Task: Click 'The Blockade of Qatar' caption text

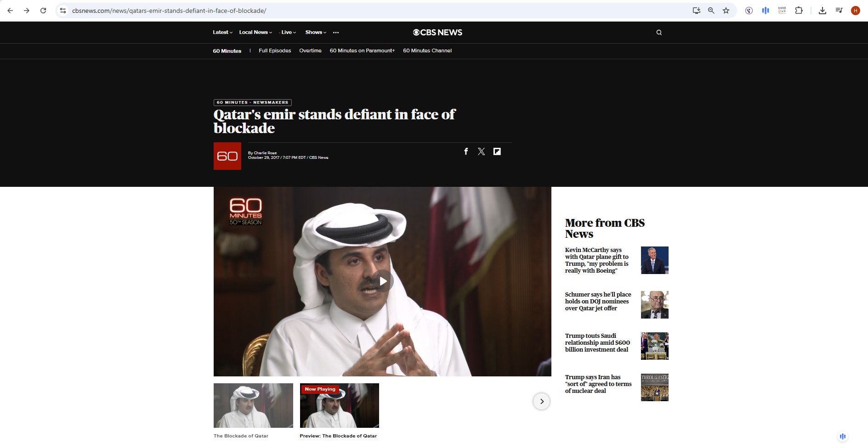Action: click(241, 436)
